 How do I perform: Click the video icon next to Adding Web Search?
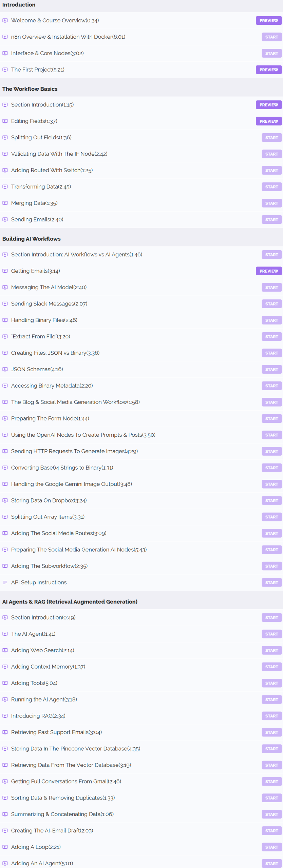coord(5,651)
